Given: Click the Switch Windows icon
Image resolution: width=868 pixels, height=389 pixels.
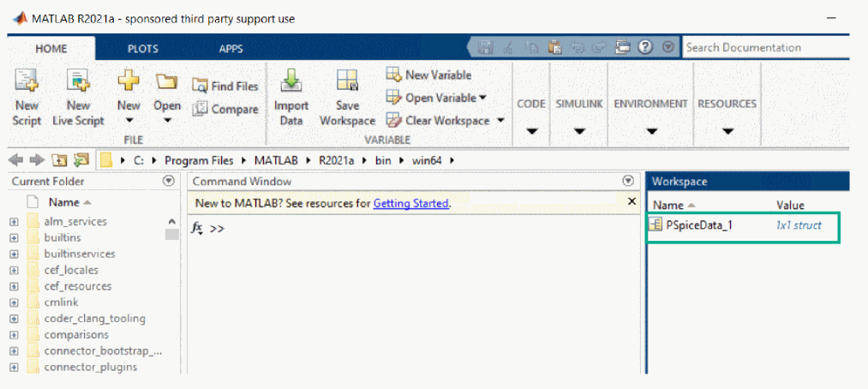Looking at the screenshot, I should pos(623,48).
